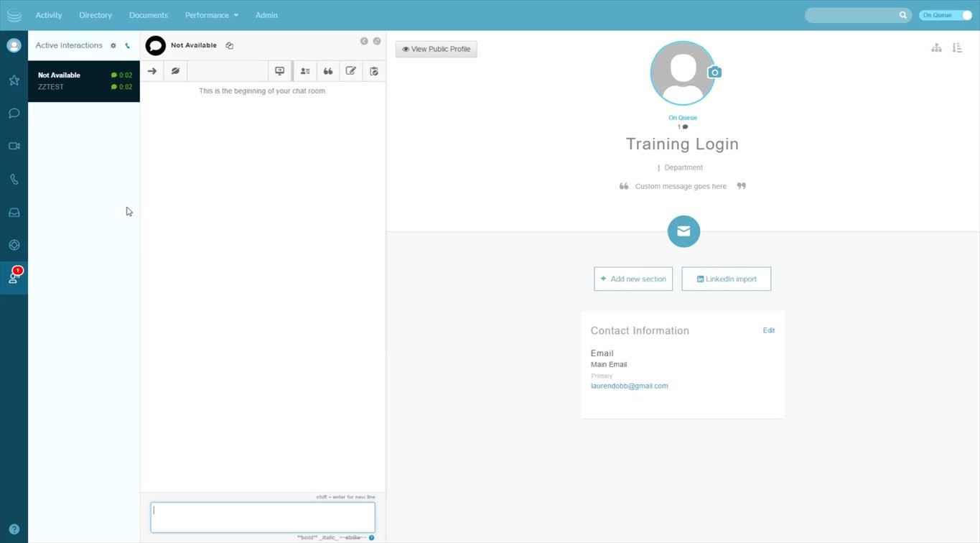Click the chat message input box
The width and height of the screenshot is (980, 543).
pos(263,517)
